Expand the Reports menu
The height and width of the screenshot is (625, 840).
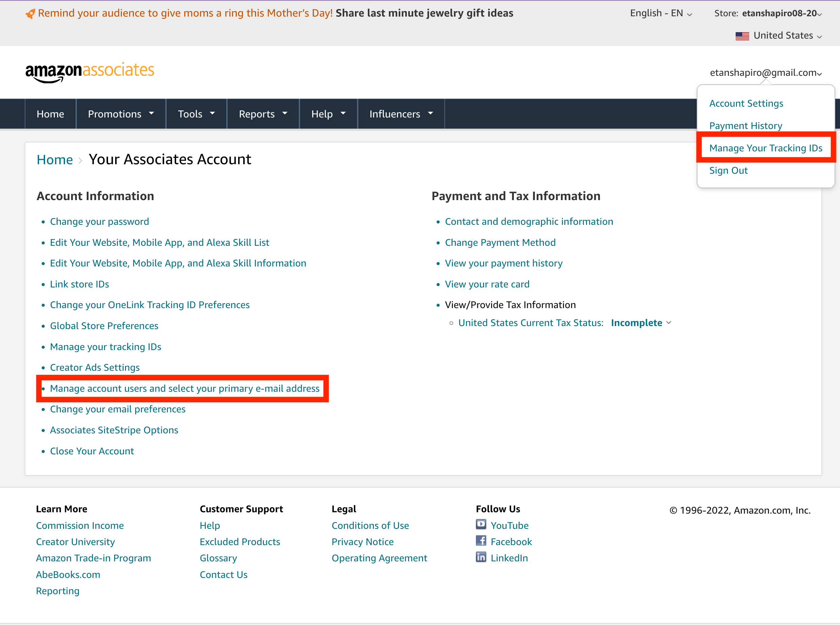point(263,114)
